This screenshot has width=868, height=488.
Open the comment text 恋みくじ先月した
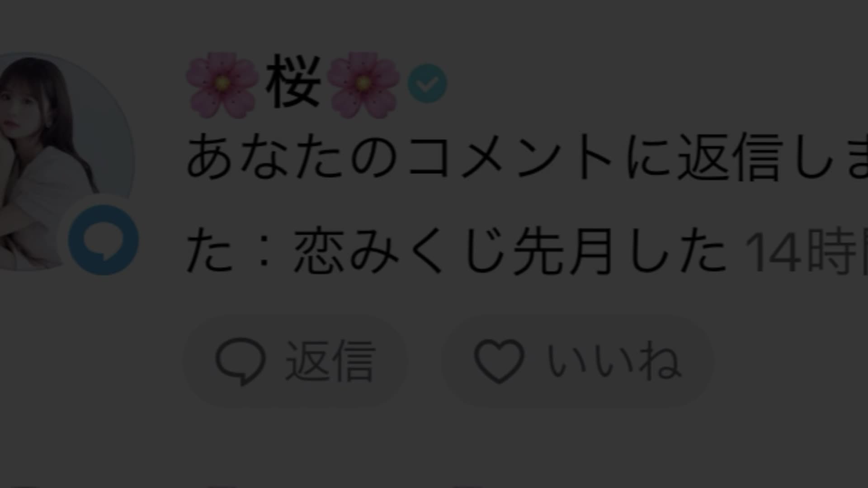click(510, 250)
